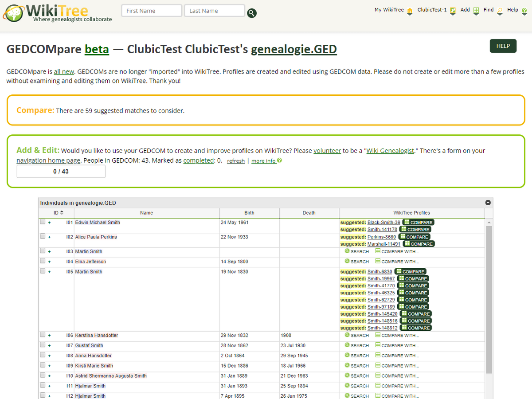Open the ClubicTest-1 menu
The height and width of the screenshot is (399, 532).
[x=432, y=10]
